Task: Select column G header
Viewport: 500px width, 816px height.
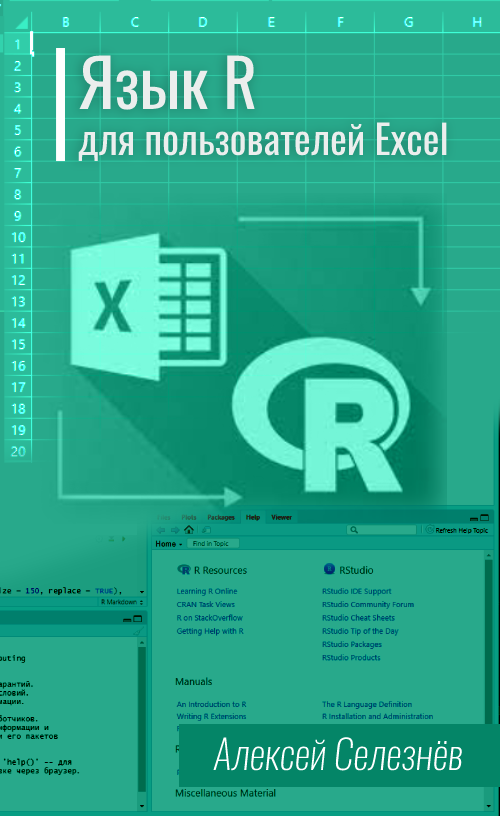Action: point(409,22)
